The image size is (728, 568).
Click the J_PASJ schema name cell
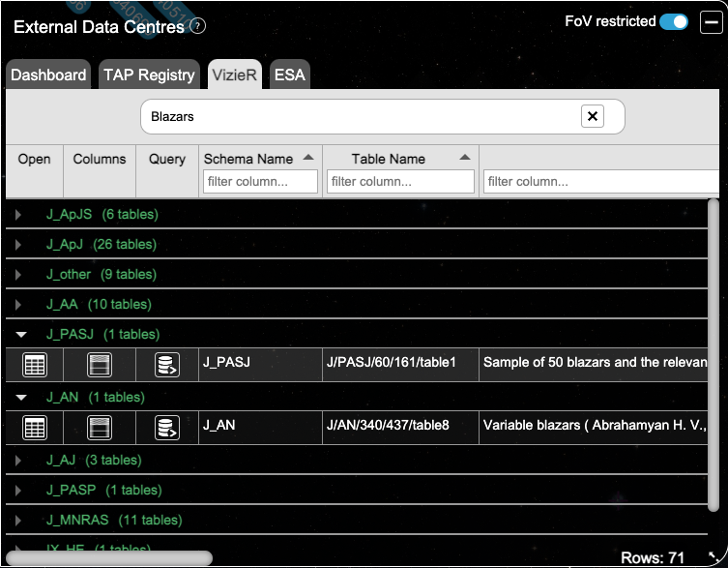tap(260, 365)
